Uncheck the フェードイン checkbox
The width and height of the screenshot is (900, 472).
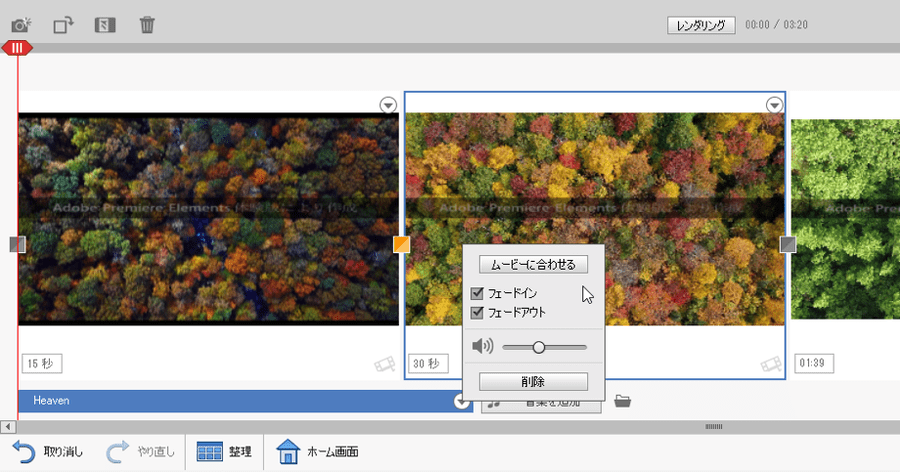pos(476,293)
